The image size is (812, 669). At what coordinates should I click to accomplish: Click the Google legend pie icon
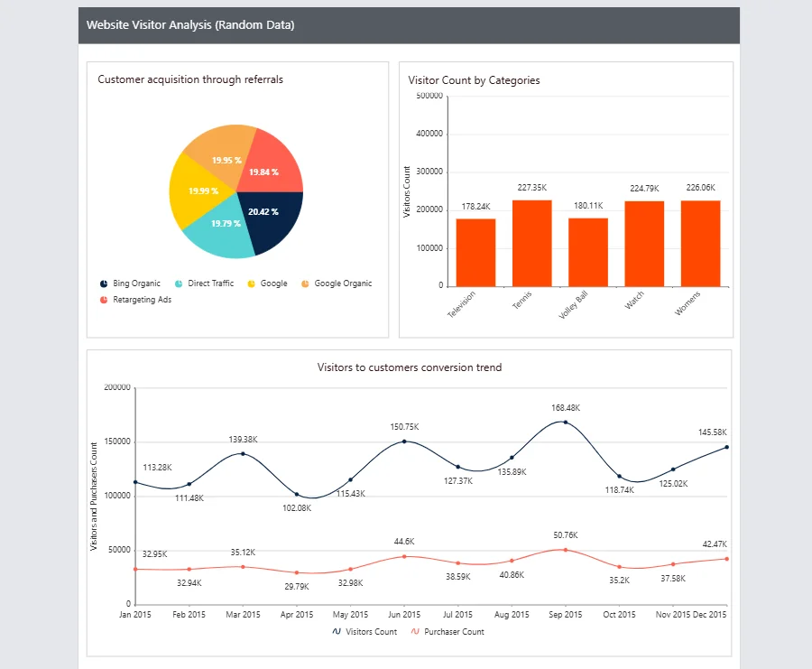[251, 283]
